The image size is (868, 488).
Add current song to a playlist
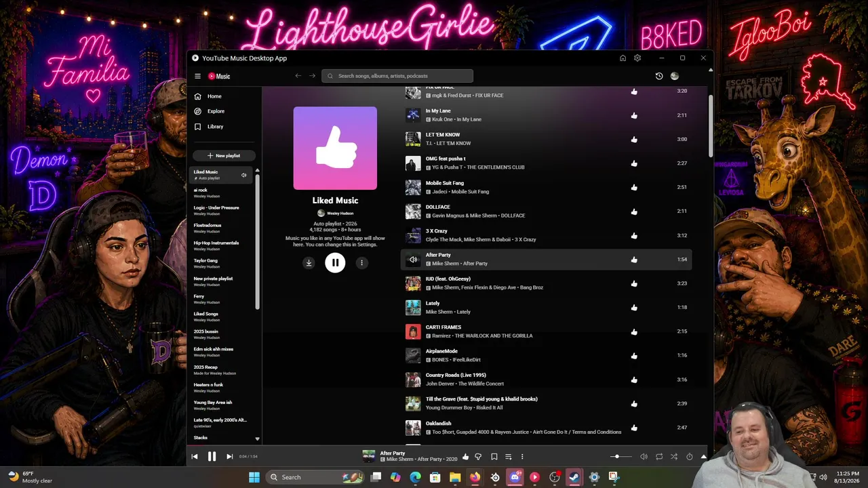click(x=508, y=457)
